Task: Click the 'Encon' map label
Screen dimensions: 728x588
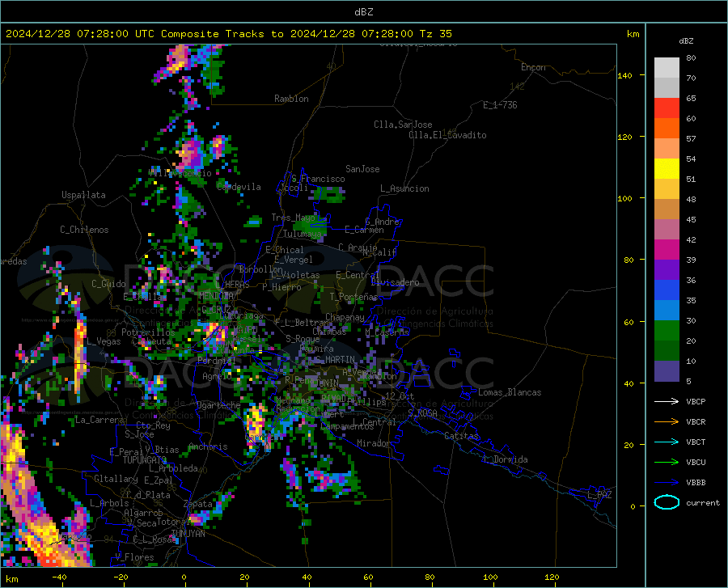Action: (x=533, y=67)
